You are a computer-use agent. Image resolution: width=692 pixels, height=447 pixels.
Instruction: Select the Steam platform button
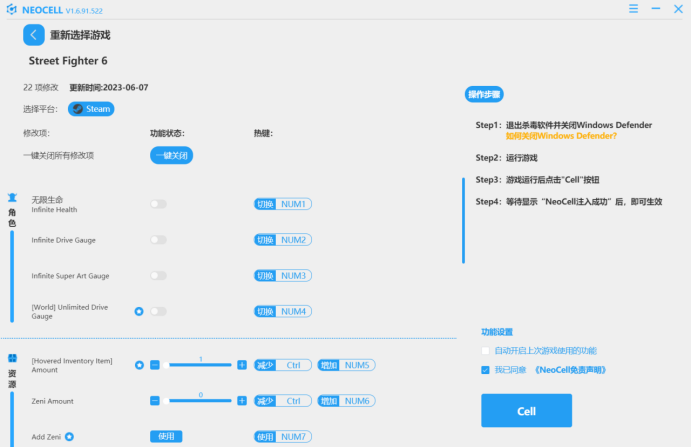coord(91,109)
